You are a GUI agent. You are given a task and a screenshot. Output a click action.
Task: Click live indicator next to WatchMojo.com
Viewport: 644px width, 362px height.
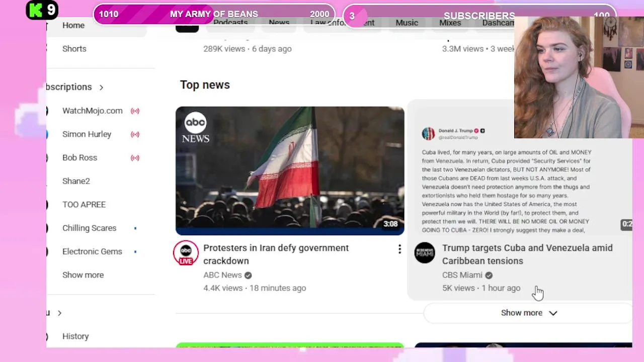pos(135,111)
